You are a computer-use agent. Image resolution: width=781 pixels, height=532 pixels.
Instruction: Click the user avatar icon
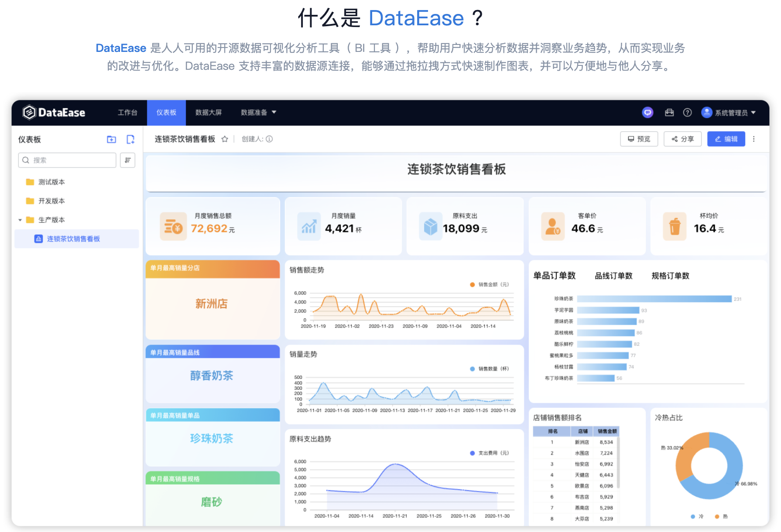click(707, 113)
